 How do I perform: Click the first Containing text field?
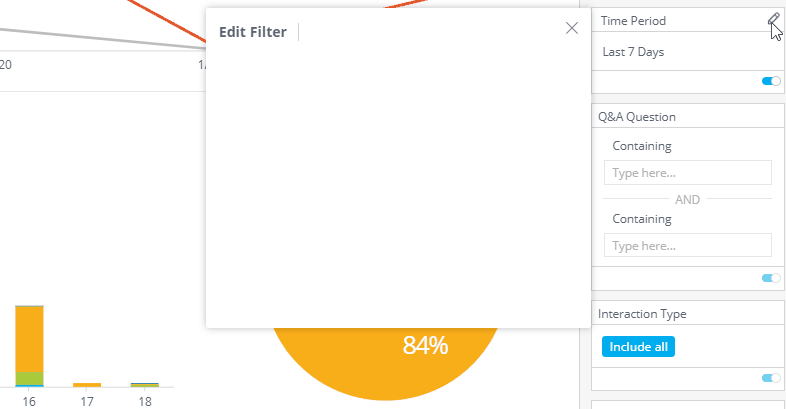688,172
